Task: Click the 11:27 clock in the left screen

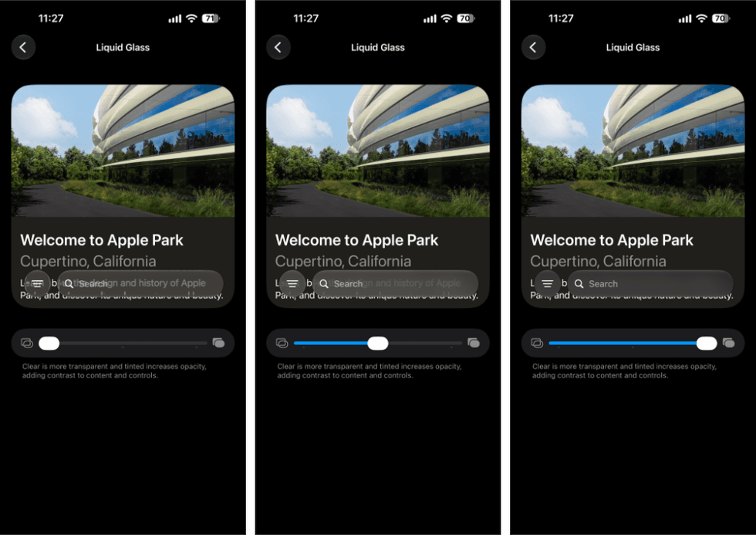Action: [x=51, y=19]
